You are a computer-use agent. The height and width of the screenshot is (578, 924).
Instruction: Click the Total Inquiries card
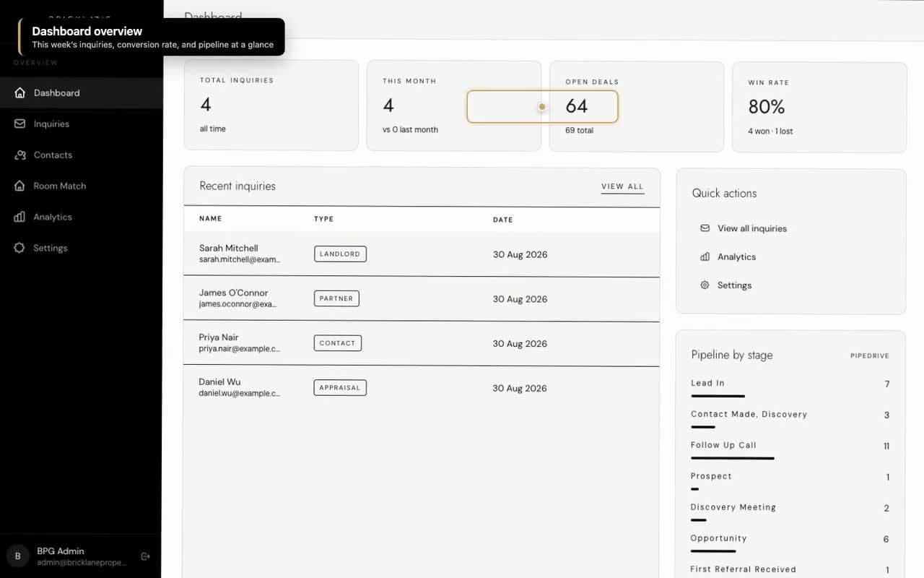pos(271,105)
